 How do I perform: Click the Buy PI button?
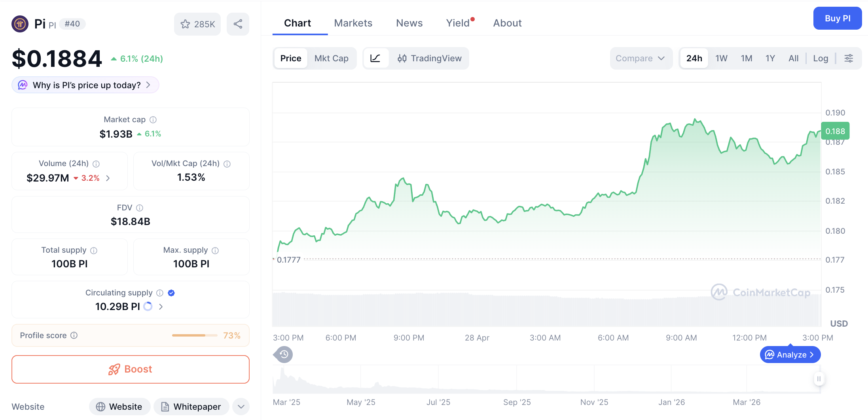click(x=838, y=18)
